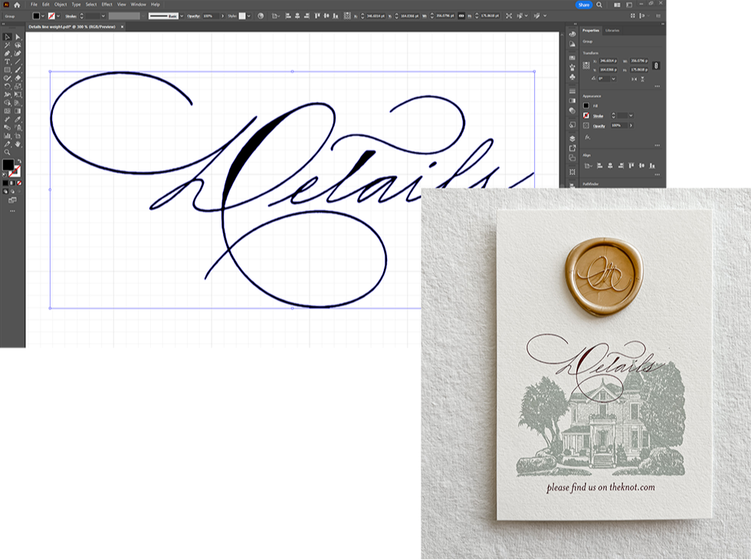This screenshot has width=751, height=560.
Task: Open the Swatches panel icon
Action: (572, 58)
